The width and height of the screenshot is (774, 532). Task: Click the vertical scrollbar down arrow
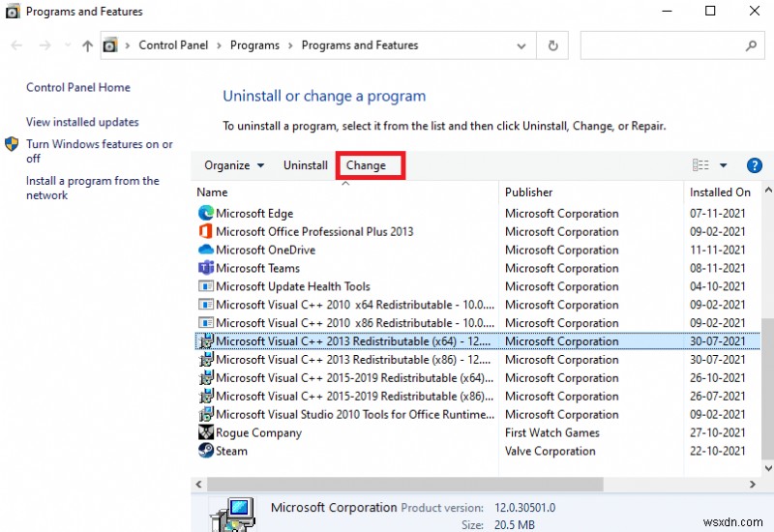pos(768,467)
